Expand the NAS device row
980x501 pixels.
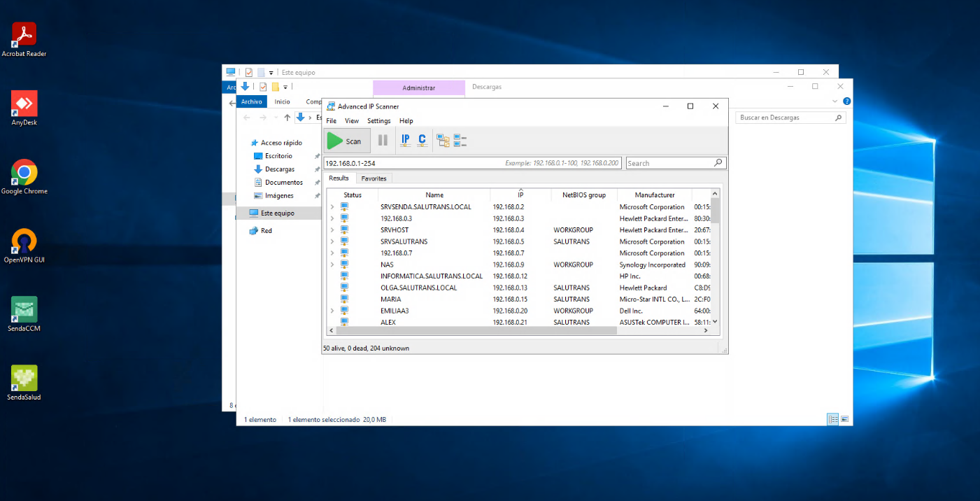click(332, 265)
